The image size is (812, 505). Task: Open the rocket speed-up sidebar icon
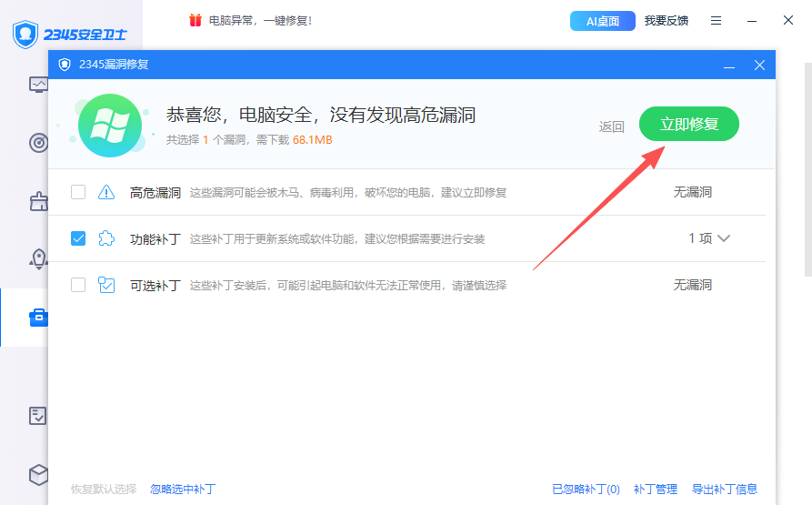[x=38, y=258]
